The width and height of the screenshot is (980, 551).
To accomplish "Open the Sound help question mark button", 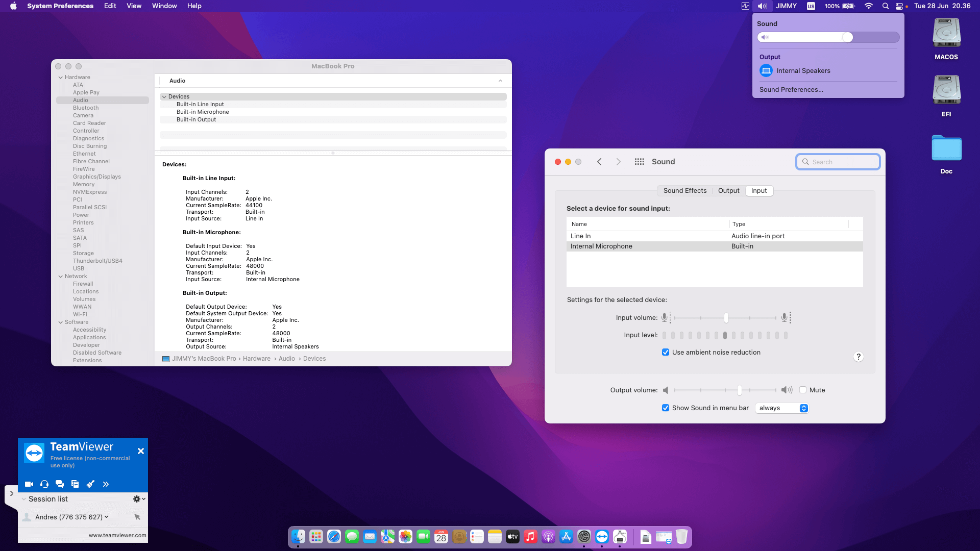I will click(859, 357).
